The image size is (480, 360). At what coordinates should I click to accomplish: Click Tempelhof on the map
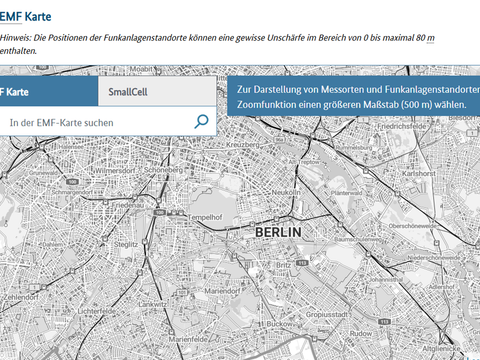[205, 217]
